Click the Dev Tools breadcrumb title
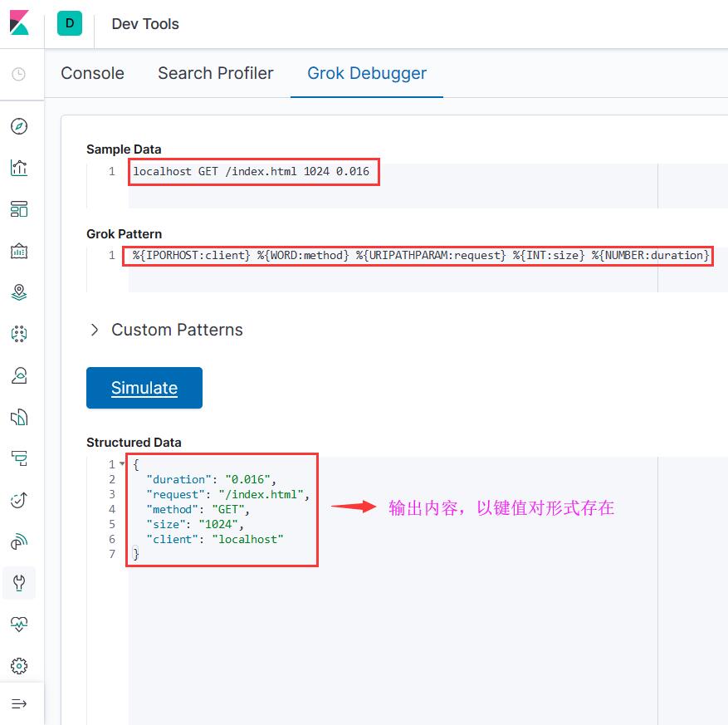 pyautogui.click(x=145, y=24)
